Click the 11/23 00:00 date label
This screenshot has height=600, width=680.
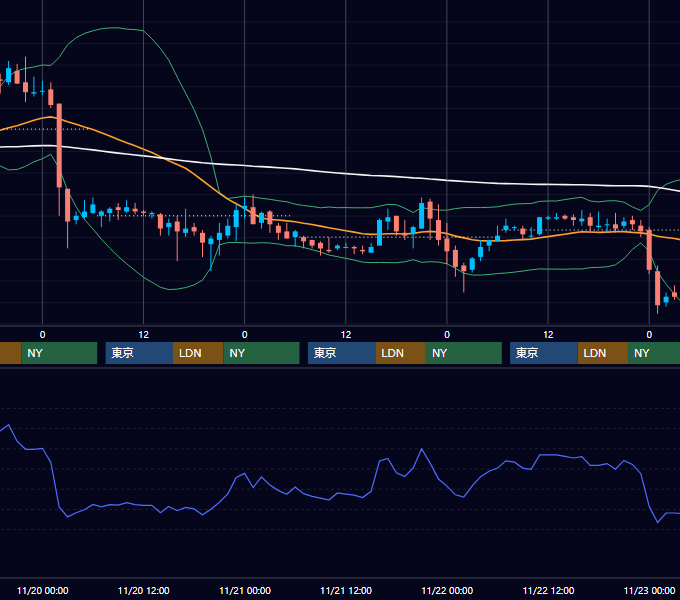(x=649, y=590)
